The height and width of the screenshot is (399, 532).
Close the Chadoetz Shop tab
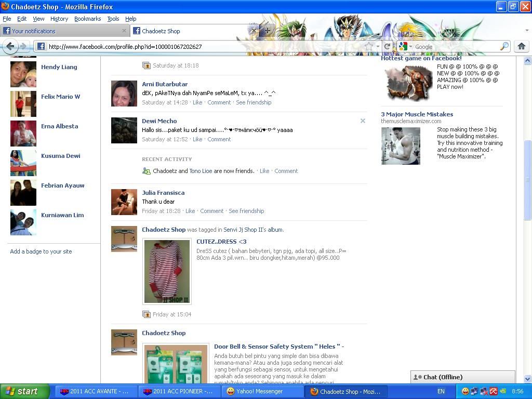(x=254, y=31)
